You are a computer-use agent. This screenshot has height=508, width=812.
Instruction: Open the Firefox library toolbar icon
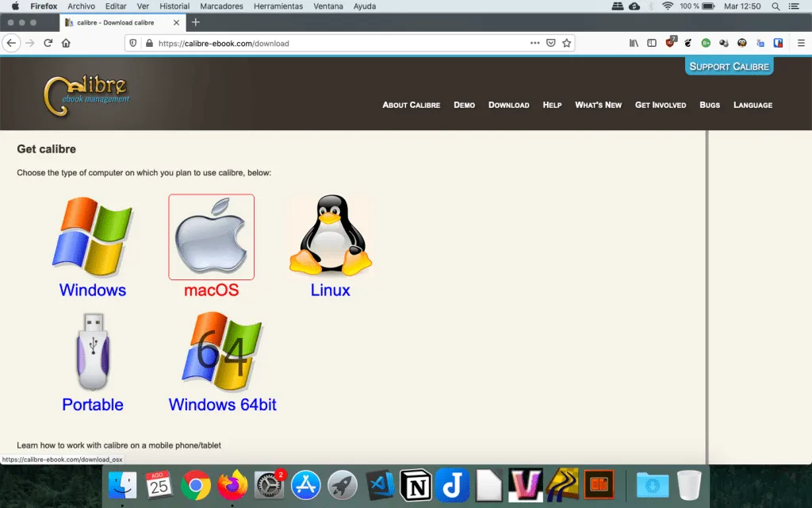click(x=634, y=43)
